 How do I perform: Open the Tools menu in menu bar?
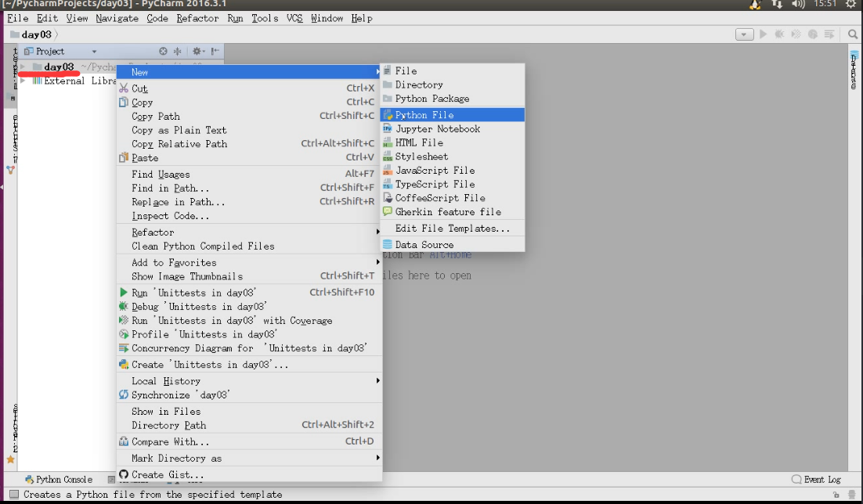265,18
